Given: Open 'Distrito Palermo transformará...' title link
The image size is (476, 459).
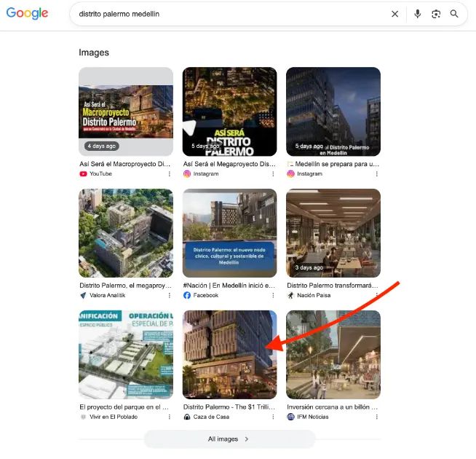Looking at the screenshot, I should (333, 286).
